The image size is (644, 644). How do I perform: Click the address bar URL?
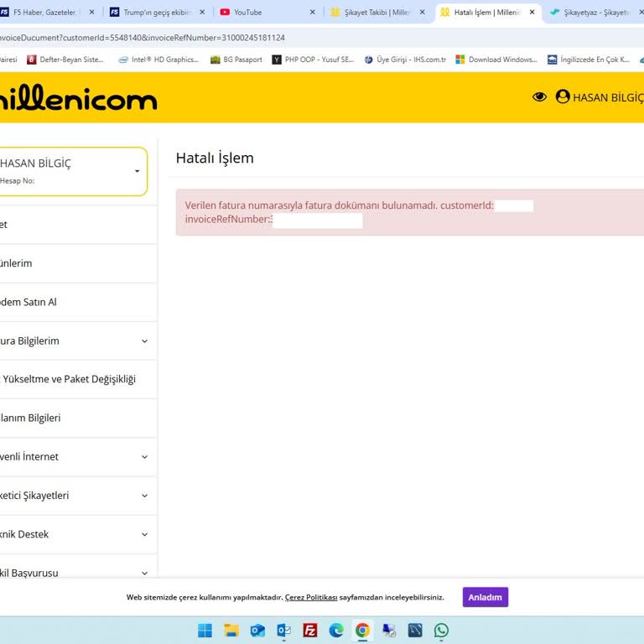tap(142, 38)
